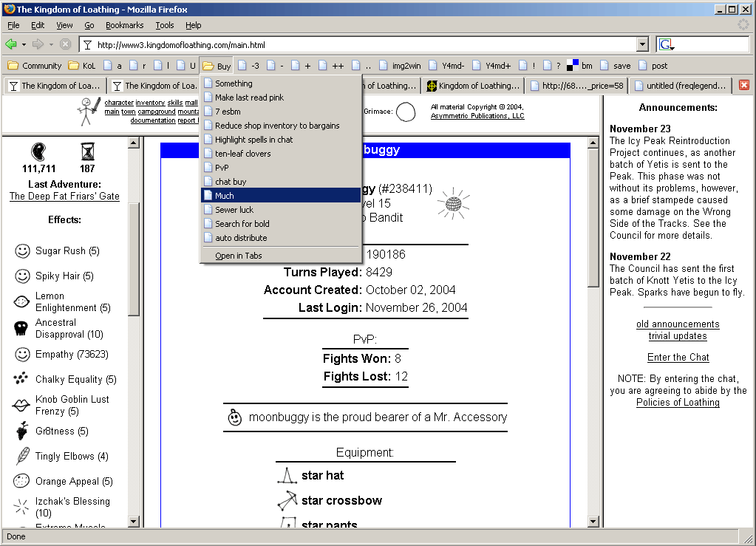Click the star crossbow equipment icon
Screen dimensions: 756x546
(x=287, y=501)
